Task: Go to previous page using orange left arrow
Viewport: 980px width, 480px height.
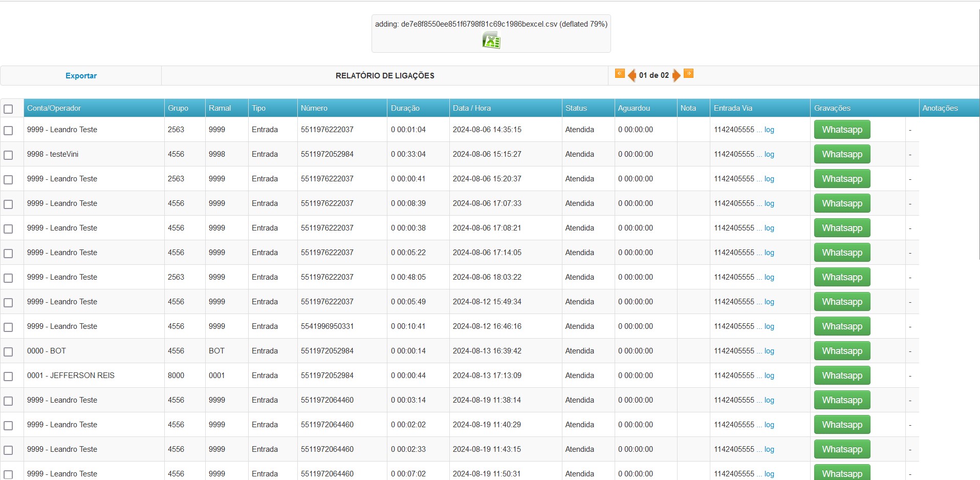Action: (x=631, y=75)
